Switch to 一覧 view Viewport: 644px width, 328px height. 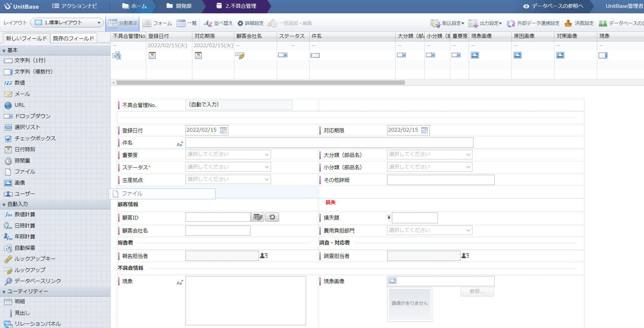187,23
